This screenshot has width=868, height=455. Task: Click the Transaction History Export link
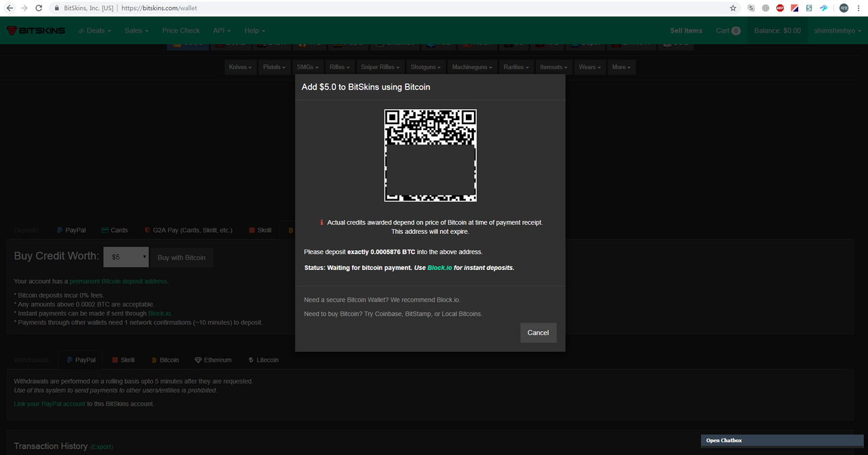pos(102,447)
